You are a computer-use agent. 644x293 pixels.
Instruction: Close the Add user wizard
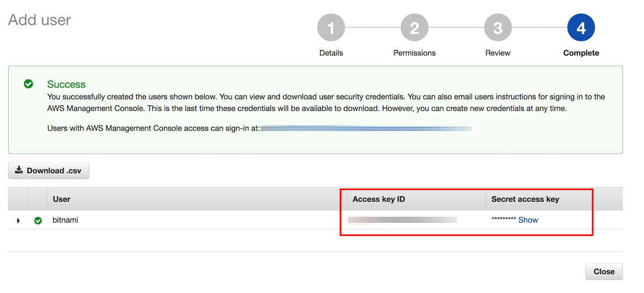click(x=604, y=271)
